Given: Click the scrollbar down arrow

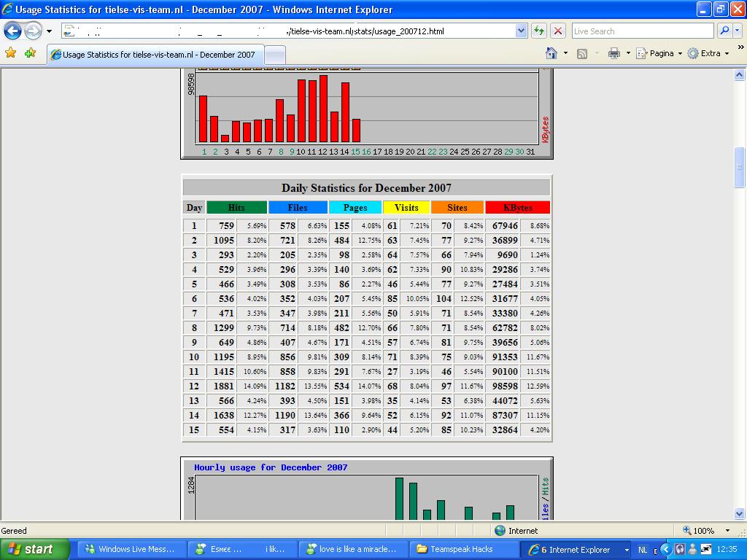Looking at the screenshot, I should tap(740, 514).
